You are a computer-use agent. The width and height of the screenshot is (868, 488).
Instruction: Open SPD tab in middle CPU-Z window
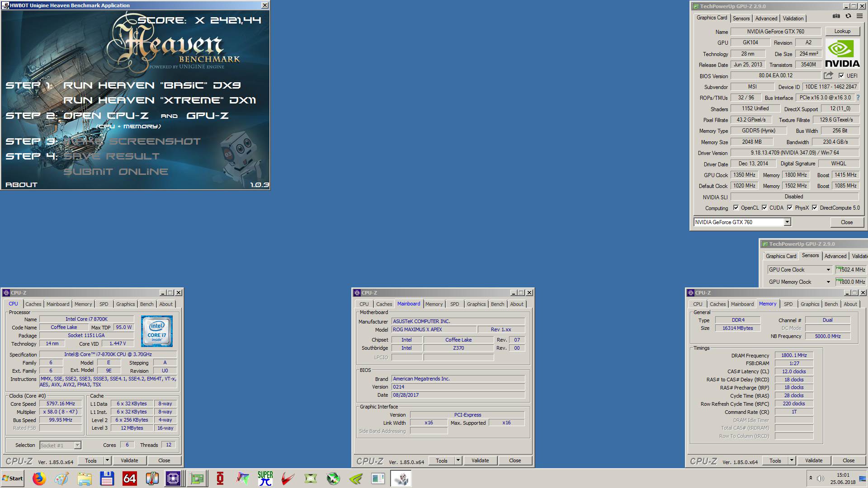point(454,304)
